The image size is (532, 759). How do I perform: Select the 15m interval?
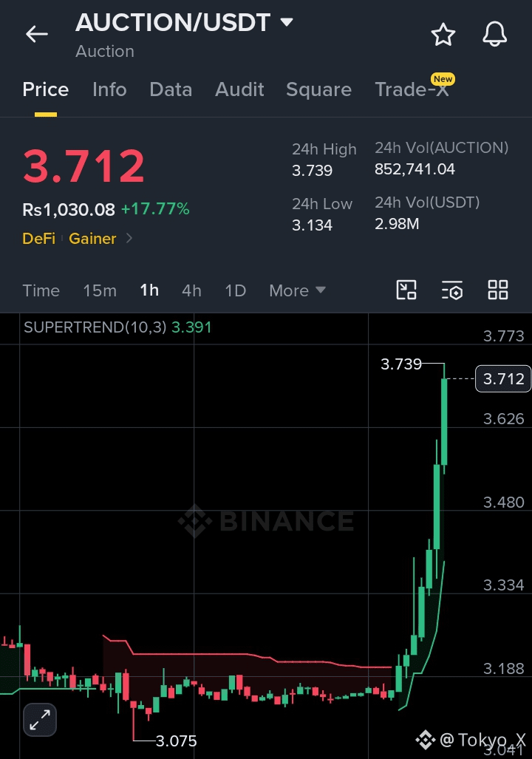100,290
